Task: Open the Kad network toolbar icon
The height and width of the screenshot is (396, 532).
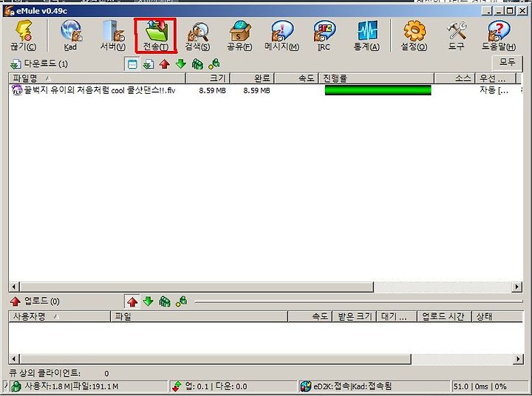Action: (x=71, y=35)
